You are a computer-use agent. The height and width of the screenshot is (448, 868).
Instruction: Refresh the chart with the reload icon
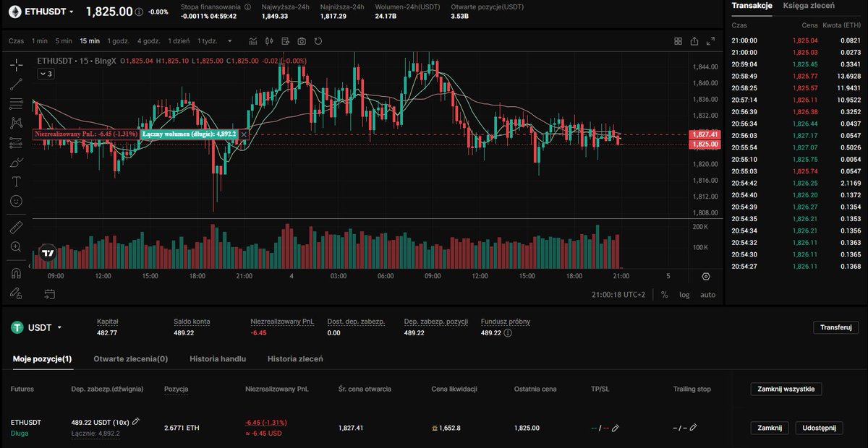coord(318,41)
